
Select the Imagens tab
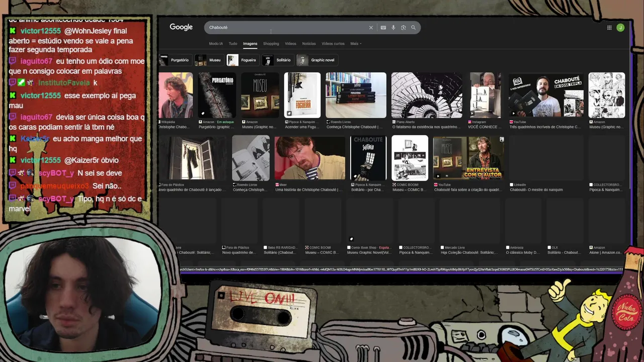click(x=250, y=44)
